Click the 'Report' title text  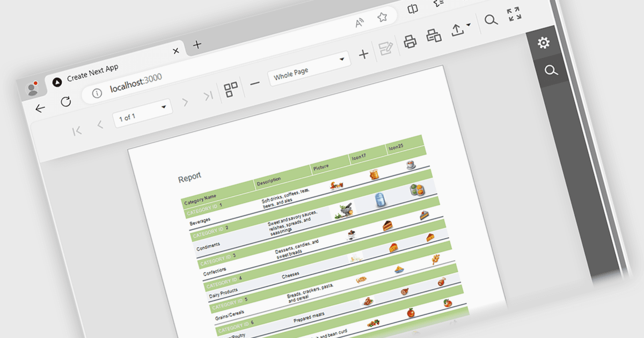pyautogui.click(x=189, y=177)
